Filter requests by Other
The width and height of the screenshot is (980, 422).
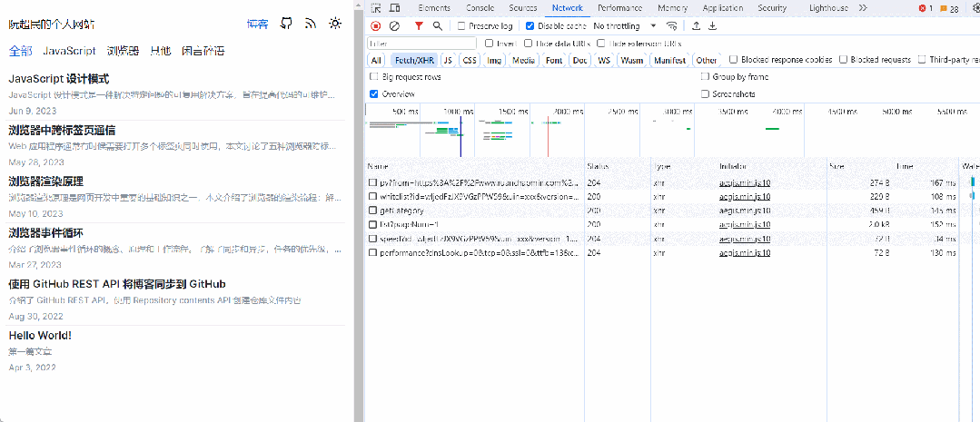707,61
